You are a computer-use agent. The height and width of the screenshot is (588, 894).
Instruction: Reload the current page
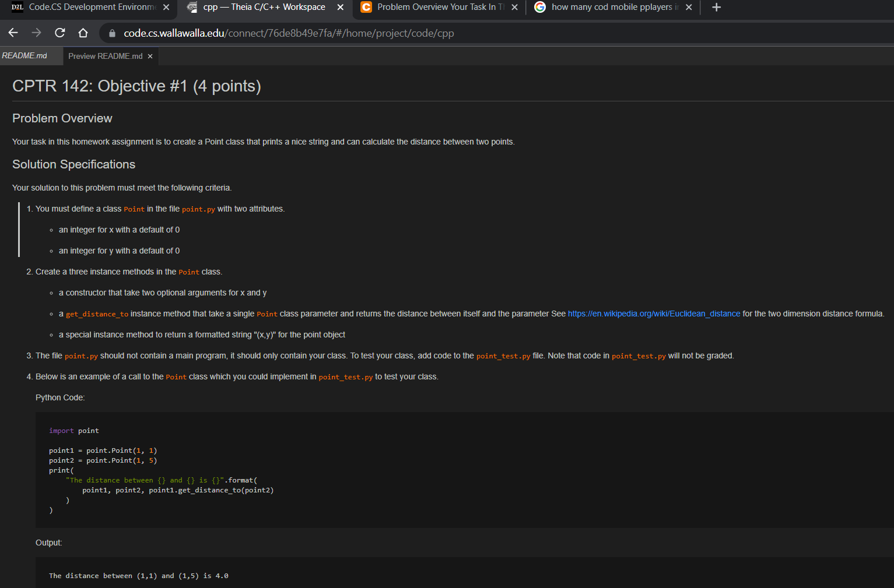(x=59, y=33)
